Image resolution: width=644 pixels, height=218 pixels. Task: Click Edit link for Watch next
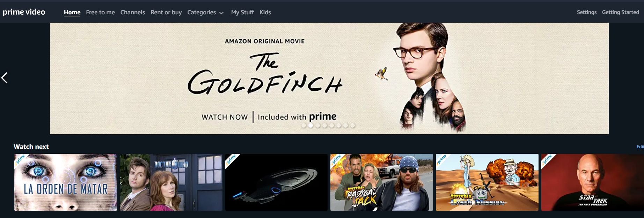(x=640, y=147)
